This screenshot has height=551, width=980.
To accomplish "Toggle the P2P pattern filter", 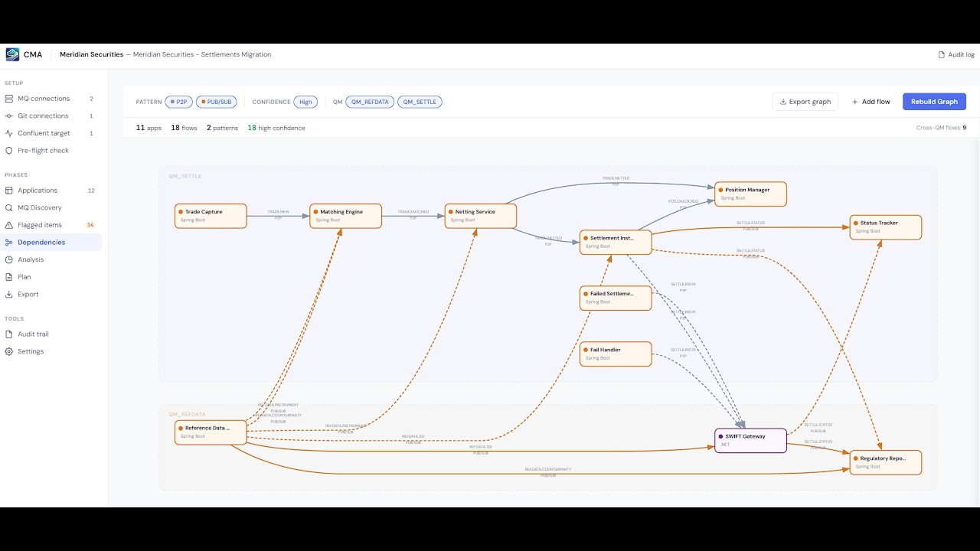I will 178,102.
